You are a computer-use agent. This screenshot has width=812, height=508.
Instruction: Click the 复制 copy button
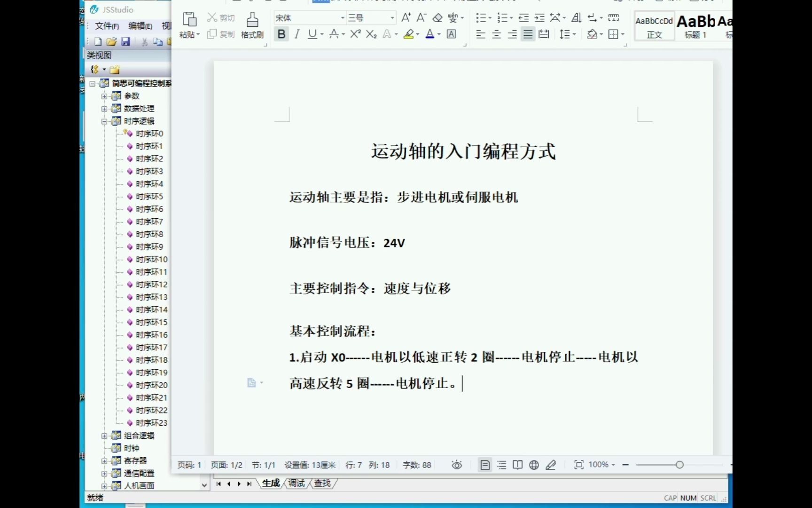click(221, 34)
